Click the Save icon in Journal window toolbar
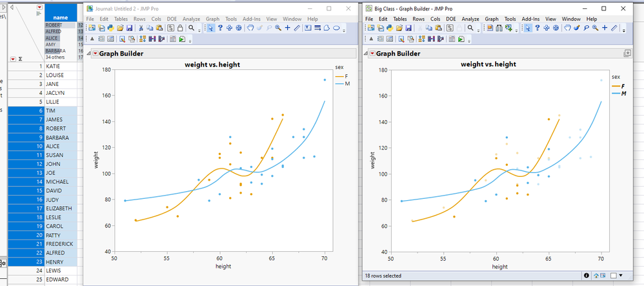644x286 pixels. click(129, 28)
